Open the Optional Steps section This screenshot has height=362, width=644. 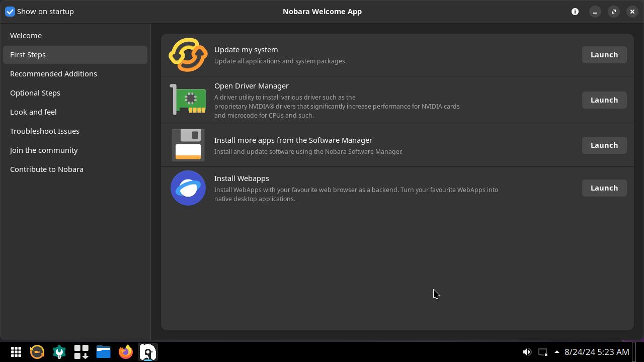(x=75, y=93)
